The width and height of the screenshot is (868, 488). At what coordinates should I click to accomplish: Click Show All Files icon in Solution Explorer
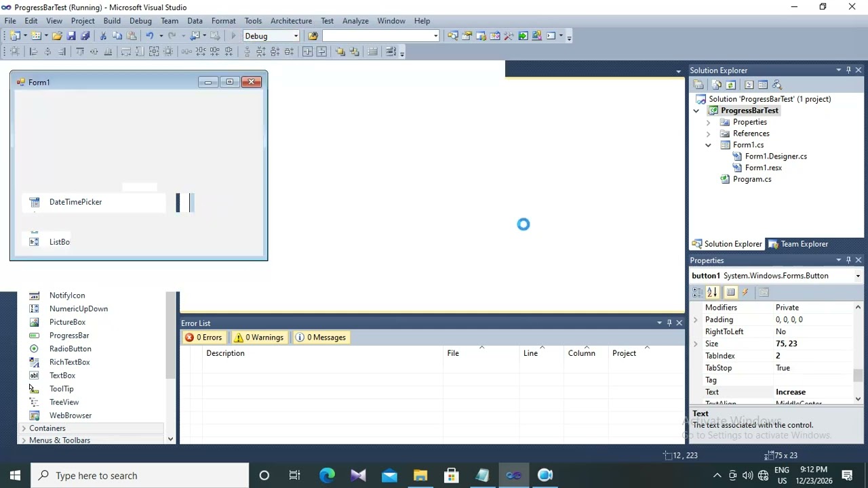pos(717,85)
